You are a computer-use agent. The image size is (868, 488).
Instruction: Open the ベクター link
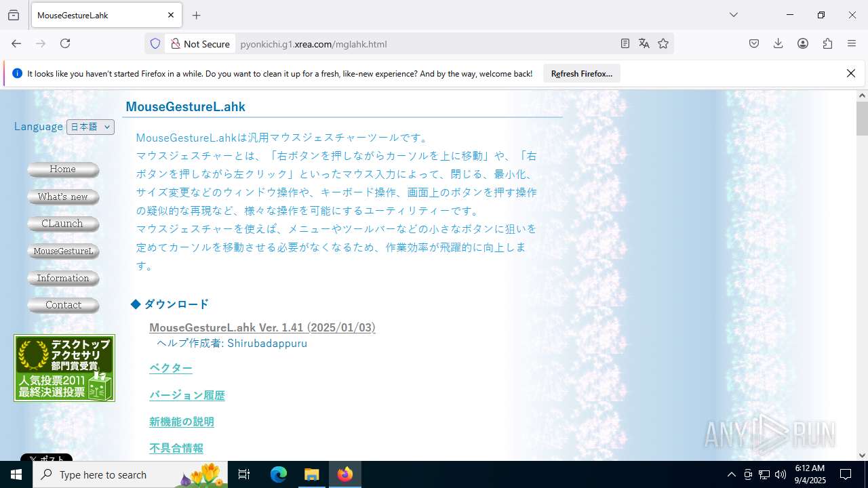171,368
